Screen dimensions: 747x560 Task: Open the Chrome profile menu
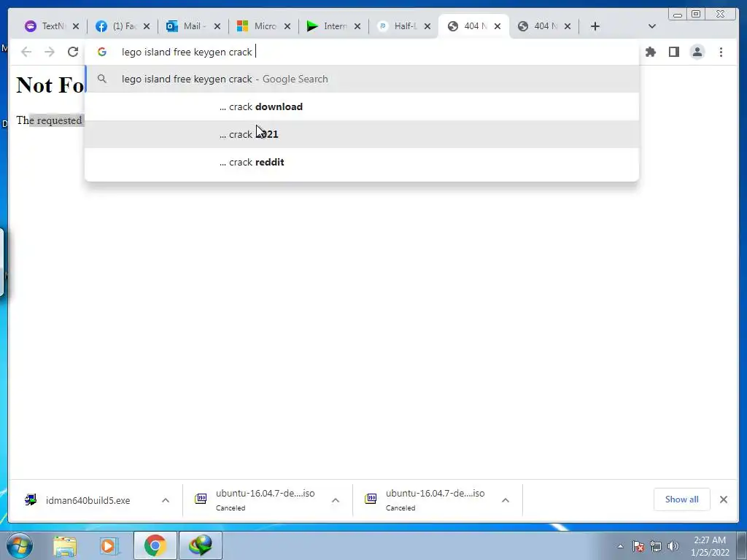click(697, 52)
